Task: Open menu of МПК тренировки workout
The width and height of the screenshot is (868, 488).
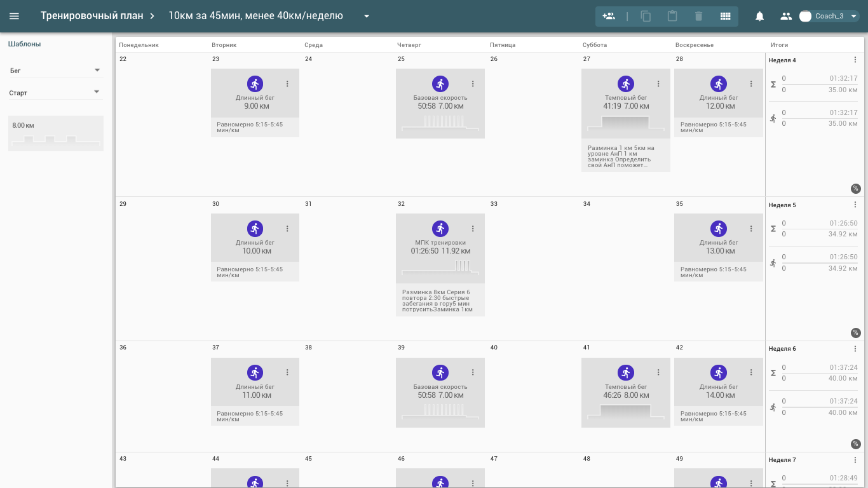Action: pyautogui.click(x=473, y=229)
